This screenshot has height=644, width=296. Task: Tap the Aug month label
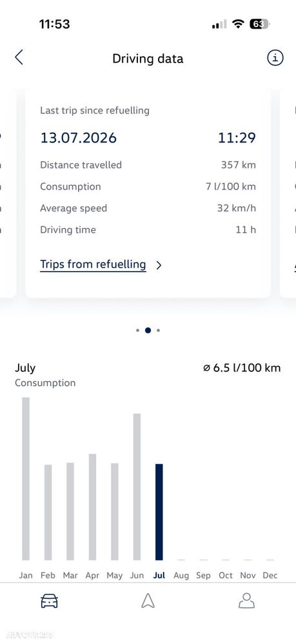pos(181,576)
